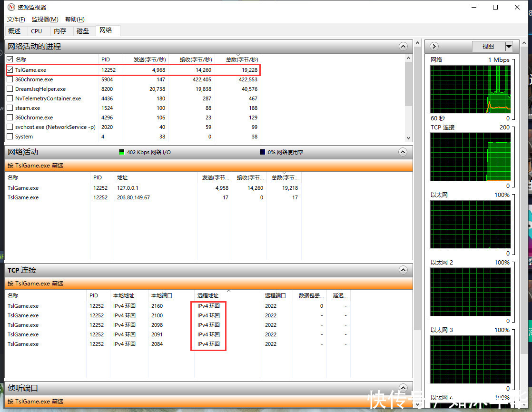Open the 监视器(M) menu

(45, 20)
